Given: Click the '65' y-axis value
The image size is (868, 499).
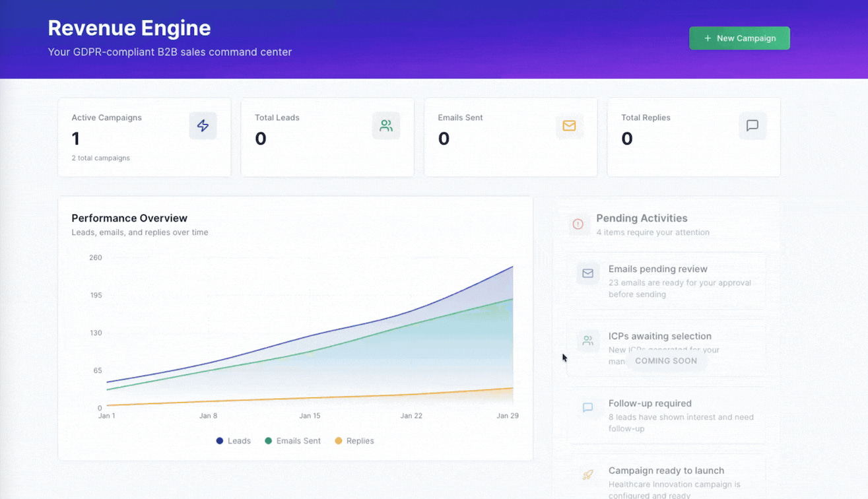Looking at the screenshot, I should (98, 370).
